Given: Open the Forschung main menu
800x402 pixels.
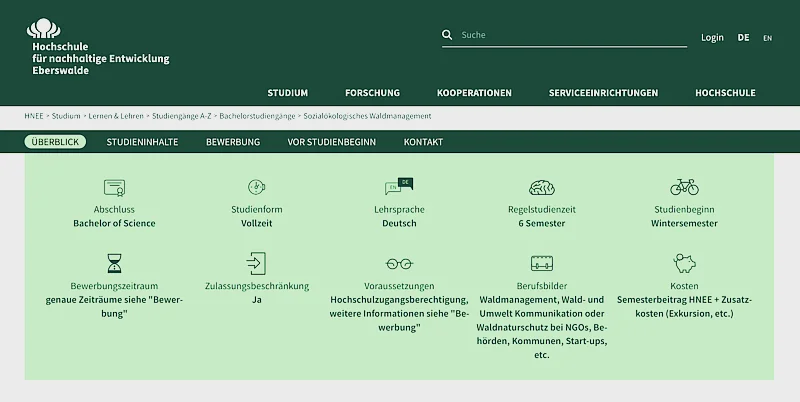Looking at the screenshot, I should pyautogui.click(x=372, y=93).
